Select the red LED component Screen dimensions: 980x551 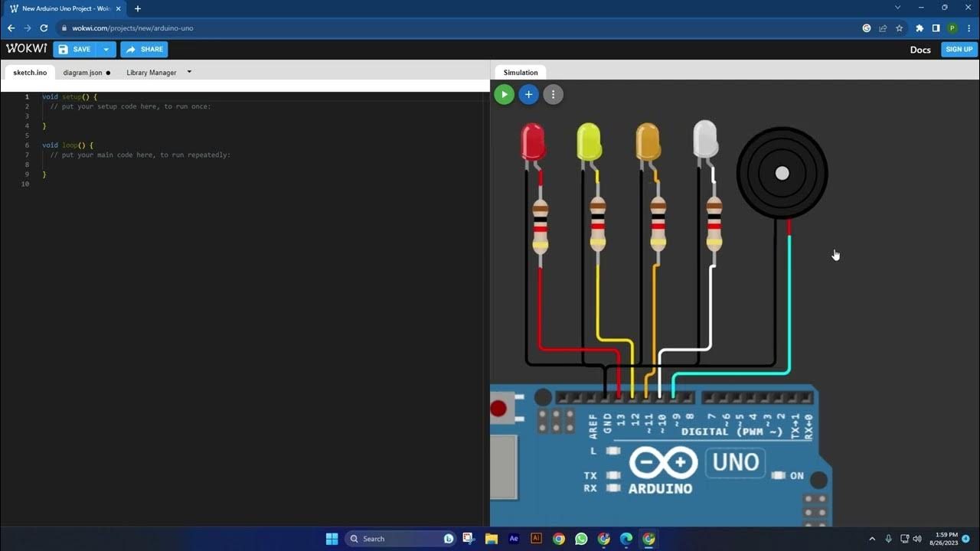(533, 144)
